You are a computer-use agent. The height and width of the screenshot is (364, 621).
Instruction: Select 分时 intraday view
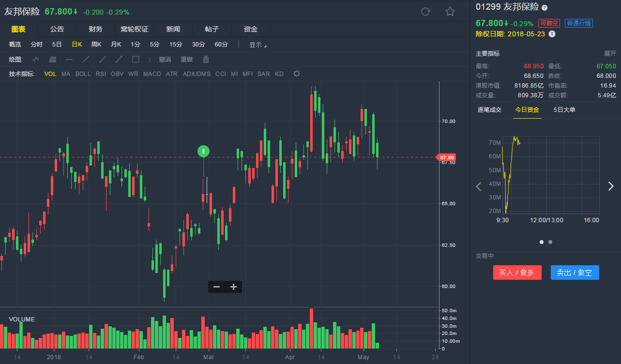click(36, 45)
